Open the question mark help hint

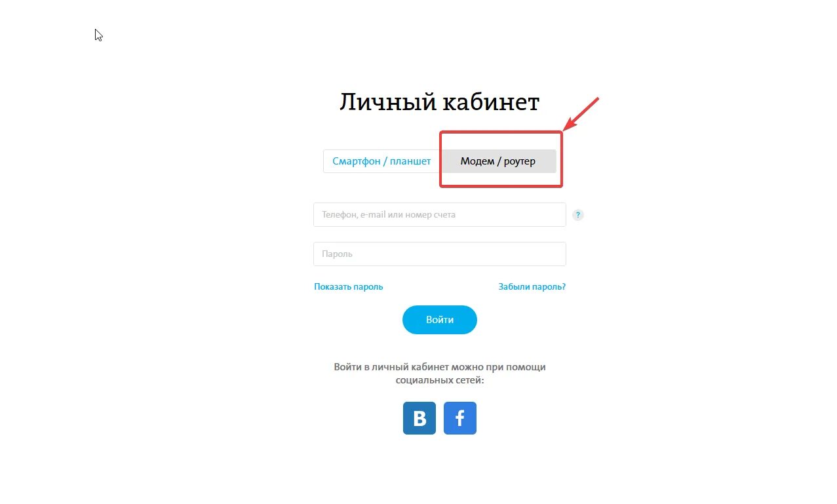tap(577, 215)
